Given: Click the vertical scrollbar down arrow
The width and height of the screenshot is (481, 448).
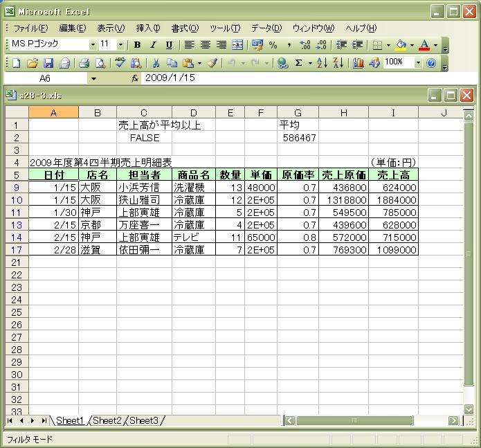Looking at the screenshot, I should tap(469, 409).
